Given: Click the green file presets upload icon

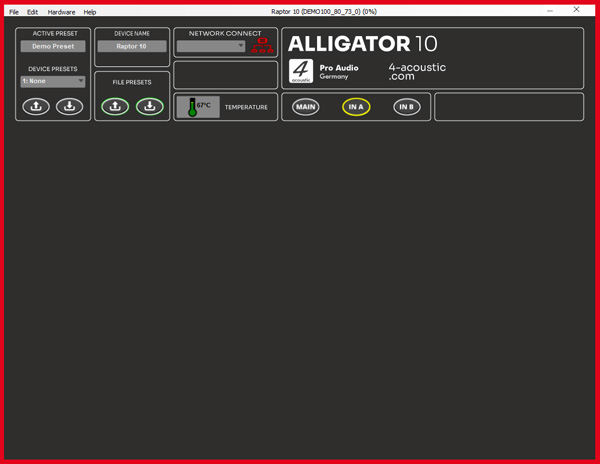Looking at the screenshot, I should (115, 107).
